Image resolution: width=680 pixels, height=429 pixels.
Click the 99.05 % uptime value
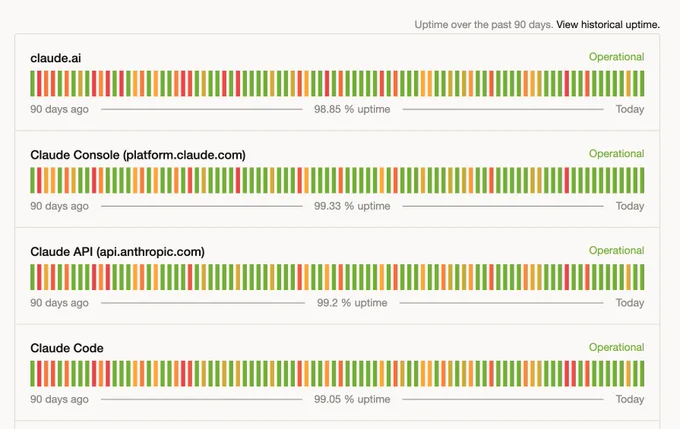[x=352, y=399]
